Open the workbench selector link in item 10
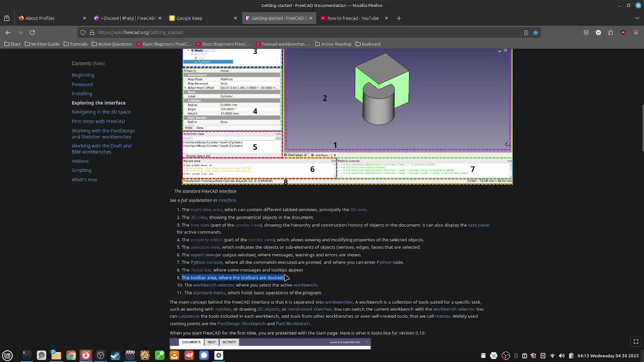 pyautogui.click(x=213, y=285)
